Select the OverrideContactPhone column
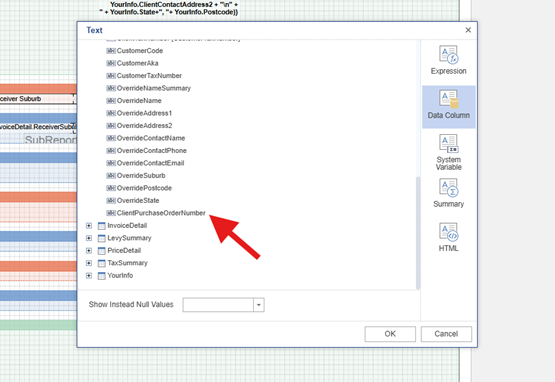Screen dimensions: 555x382 click(x=151, y=150)
